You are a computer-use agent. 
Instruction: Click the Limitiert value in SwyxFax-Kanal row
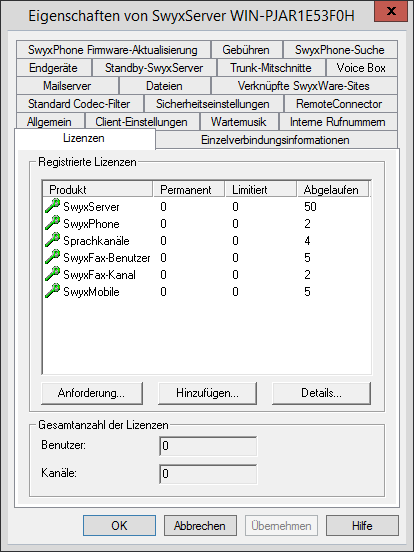(x=235, y=275)
